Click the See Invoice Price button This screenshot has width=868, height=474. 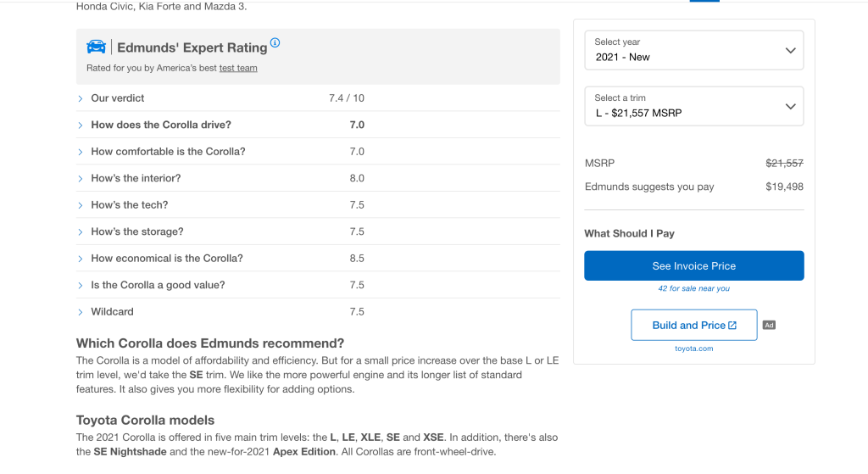click(x=693, y=266)
